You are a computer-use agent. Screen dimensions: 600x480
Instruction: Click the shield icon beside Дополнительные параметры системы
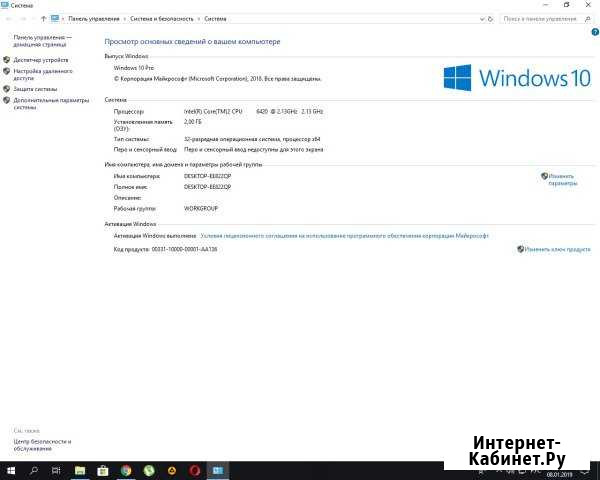(7, 100)
